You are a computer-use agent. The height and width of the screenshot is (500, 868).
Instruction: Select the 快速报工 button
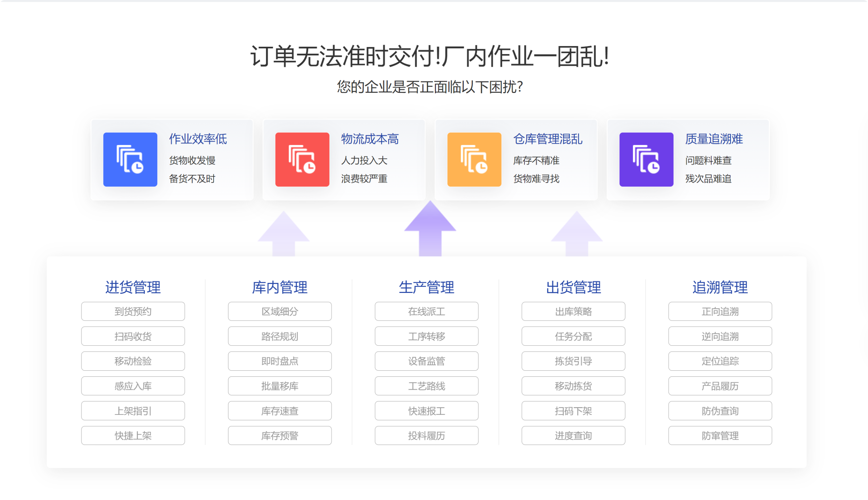[x=426, y=411]
